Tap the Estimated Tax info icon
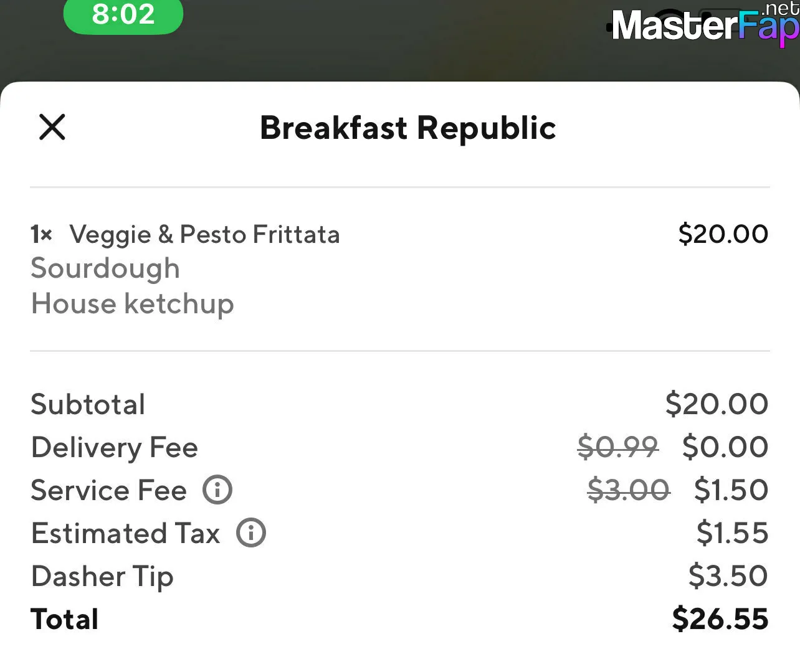The height and width of the screenshot is (672, 800). tap(251, 532)
